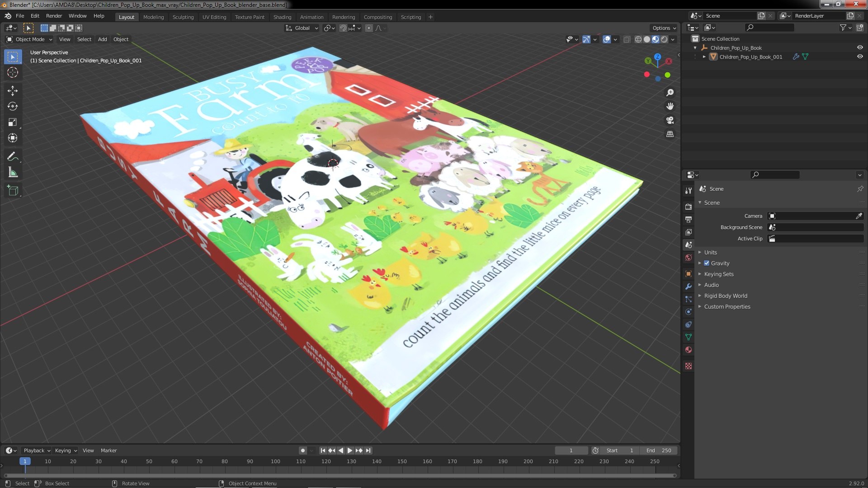This screenshot has width=868, height=488.
Task: Switch to the Sculpting workspace tab
Action: tap(183, 17)
